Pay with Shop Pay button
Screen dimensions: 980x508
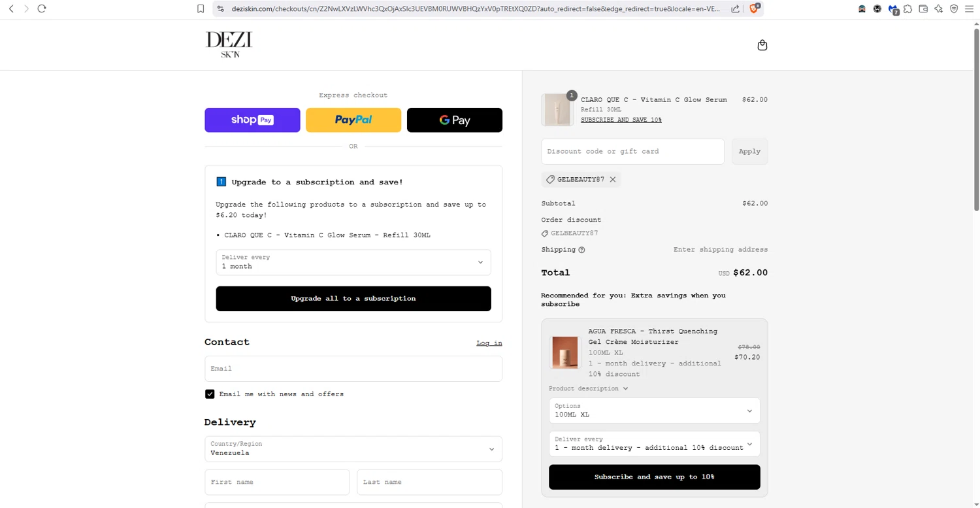pos(252,120)
